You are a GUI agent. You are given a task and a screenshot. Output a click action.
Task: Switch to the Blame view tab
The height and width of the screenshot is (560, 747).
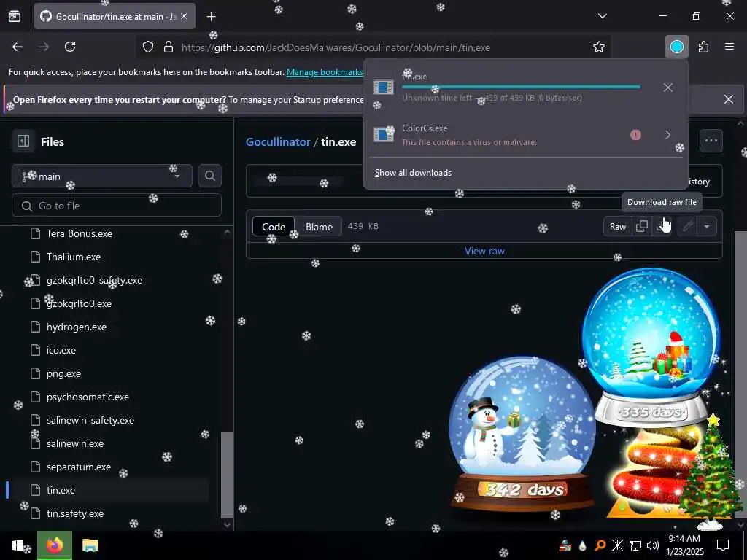coord(319,227)
